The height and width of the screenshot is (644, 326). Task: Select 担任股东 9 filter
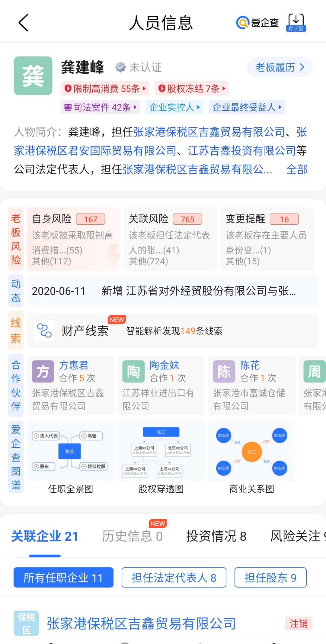tap(270, 578)
